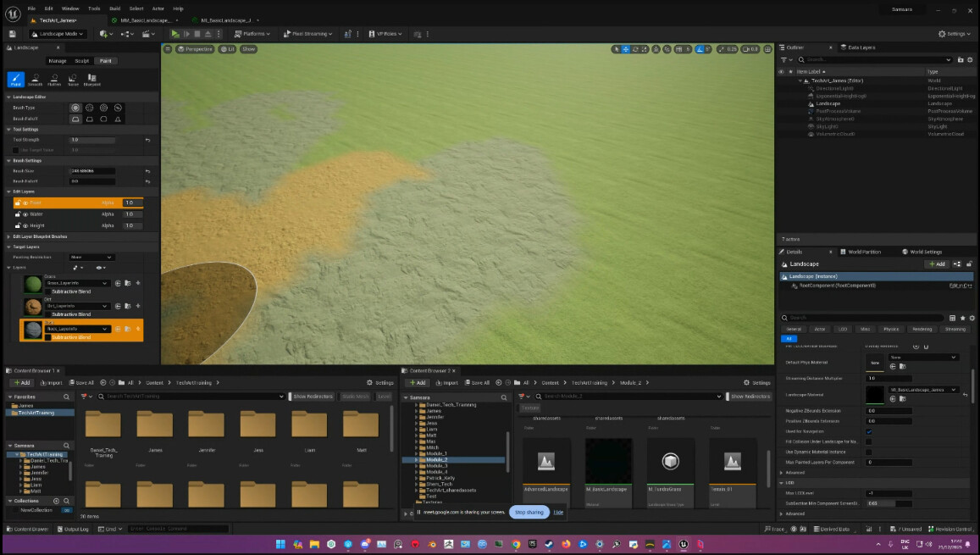Open the VP Roles dropdown

(x=385, y=34)
